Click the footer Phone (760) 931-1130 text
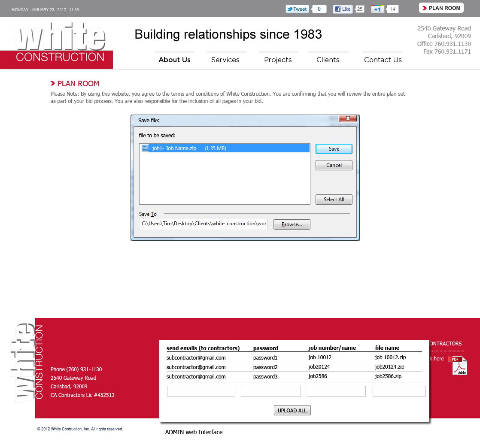Image resolution: width=480 pixels, height=448 pixels. (x=76, y=369)
